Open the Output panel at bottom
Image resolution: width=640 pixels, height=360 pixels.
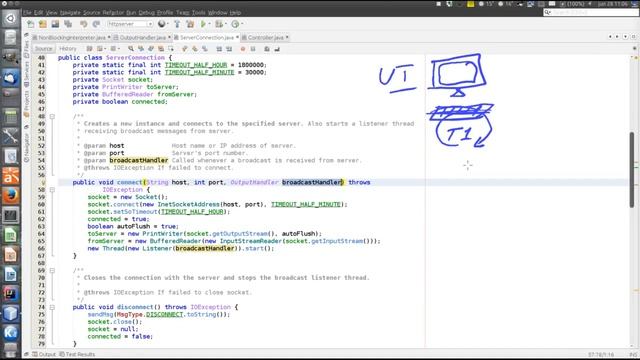(x=44, y=354)
